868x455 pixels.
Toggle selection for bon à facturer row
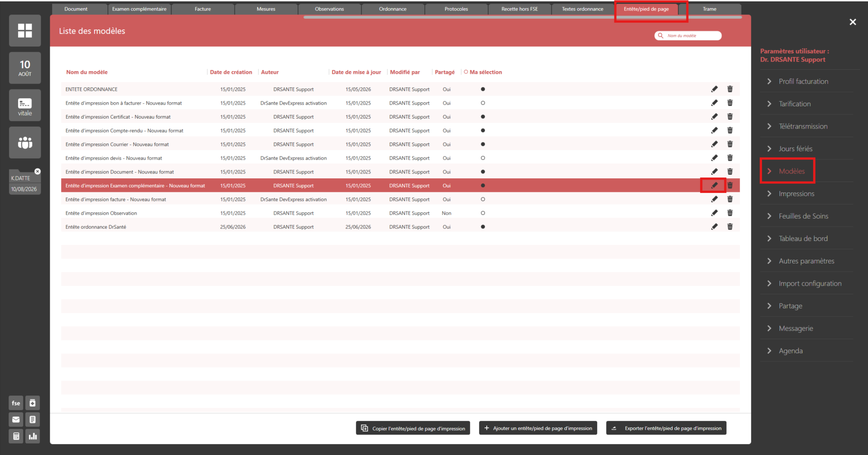click(x=483, y=103)
